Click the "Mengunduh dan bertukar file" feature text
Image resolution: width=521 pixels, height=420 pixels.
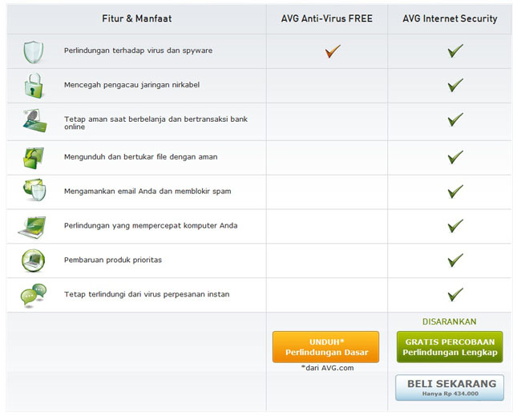click(x=140, y=157)
